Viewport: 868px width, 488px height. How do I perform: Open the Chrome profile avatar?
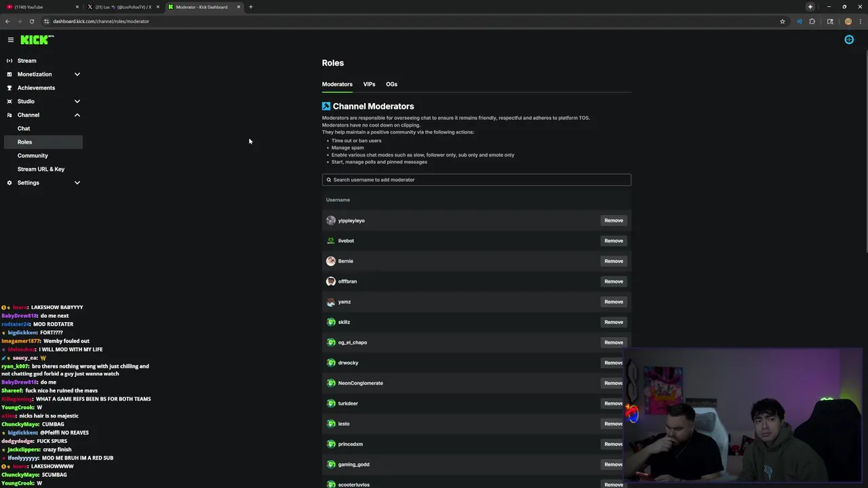[848, 21]
